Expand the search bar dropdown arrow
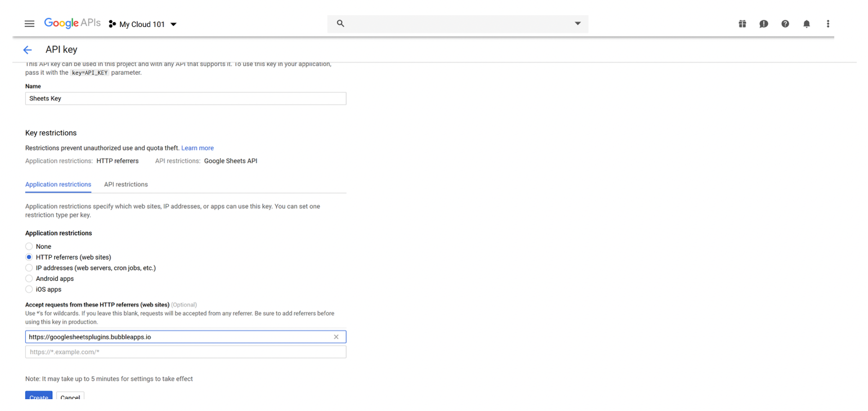868x411 pixels. coord(578,24)
